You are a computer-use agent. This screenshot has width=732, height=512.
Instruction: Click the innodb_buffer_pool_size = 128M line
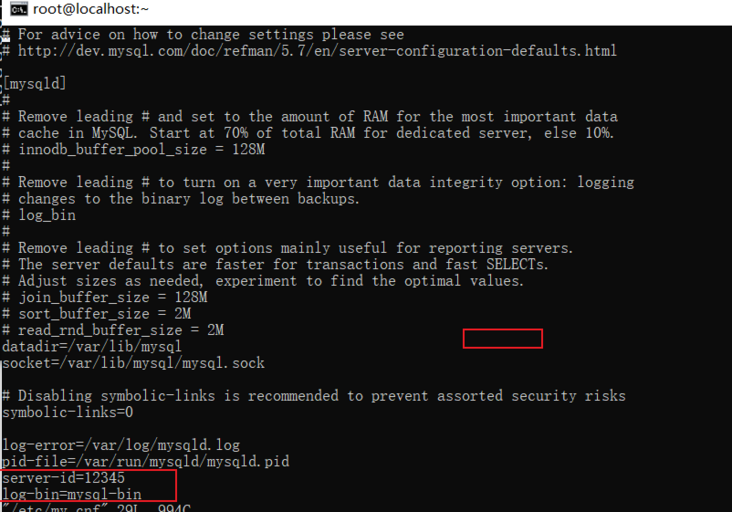(141, 149)
